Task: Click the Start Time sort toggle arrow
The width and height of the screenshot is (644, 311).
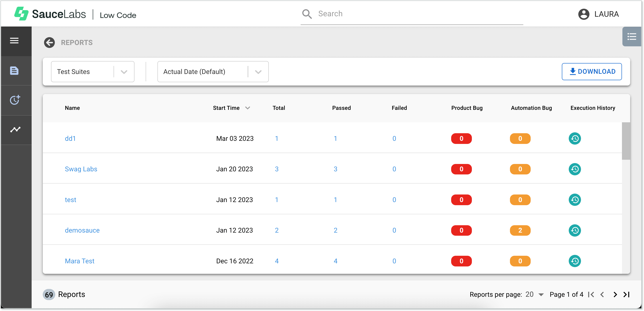Action: click(x=248, y=108)
